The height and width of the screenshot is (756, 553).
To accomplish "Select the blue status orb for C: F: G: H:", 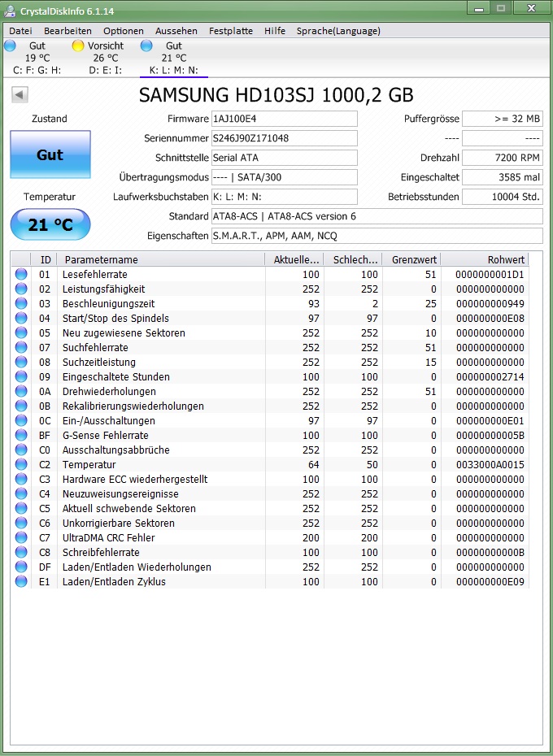I will tap(10, 46).
